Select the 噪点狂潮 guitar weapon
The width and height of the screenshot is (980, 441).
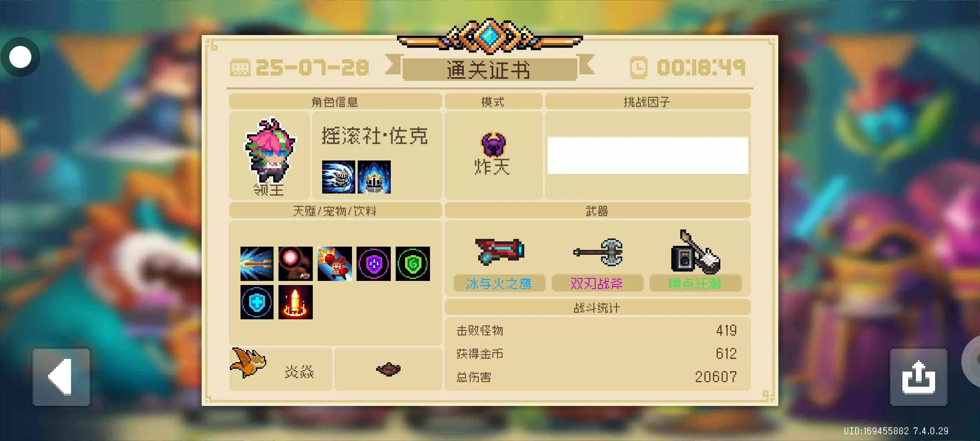(x=695, y=261)
